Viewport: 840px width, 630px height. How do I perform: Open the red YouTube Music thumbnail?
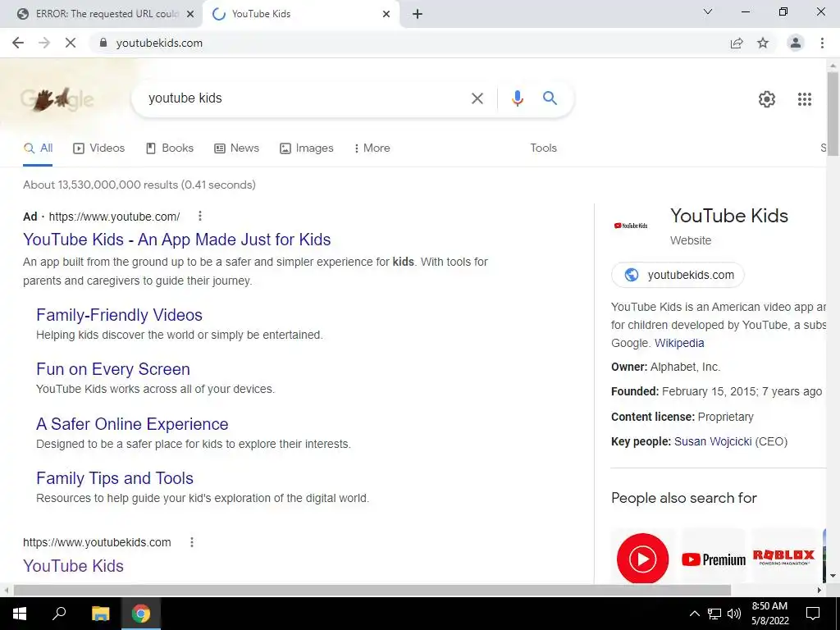[x=642, y=558]
